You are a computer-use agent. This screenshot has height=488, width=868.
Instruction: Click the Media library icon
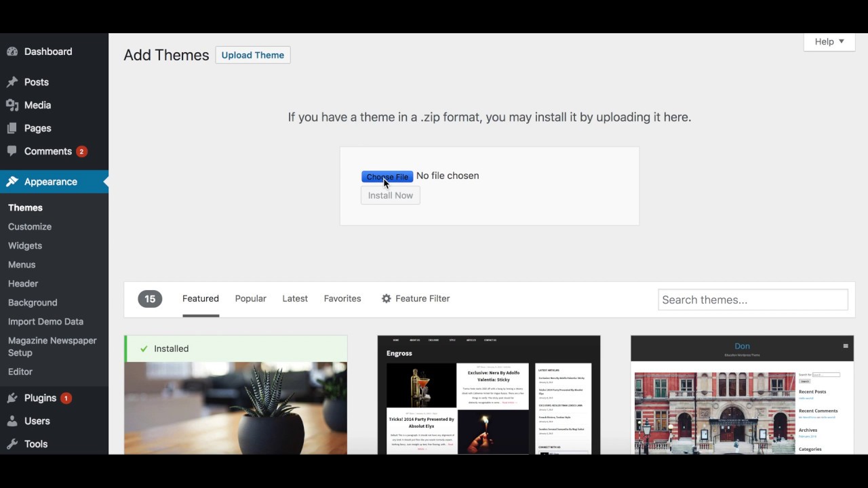tap(12, 105)
